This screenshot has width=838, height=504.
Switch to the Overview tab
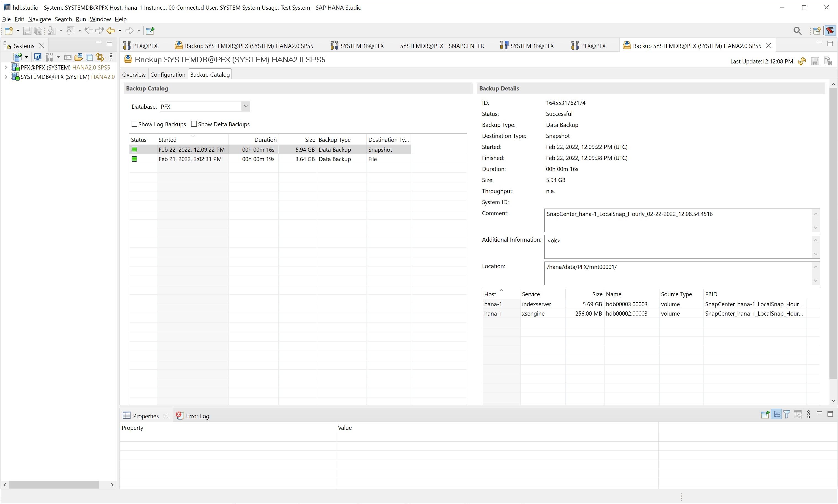pyautogui.click(x=134, y=74)
